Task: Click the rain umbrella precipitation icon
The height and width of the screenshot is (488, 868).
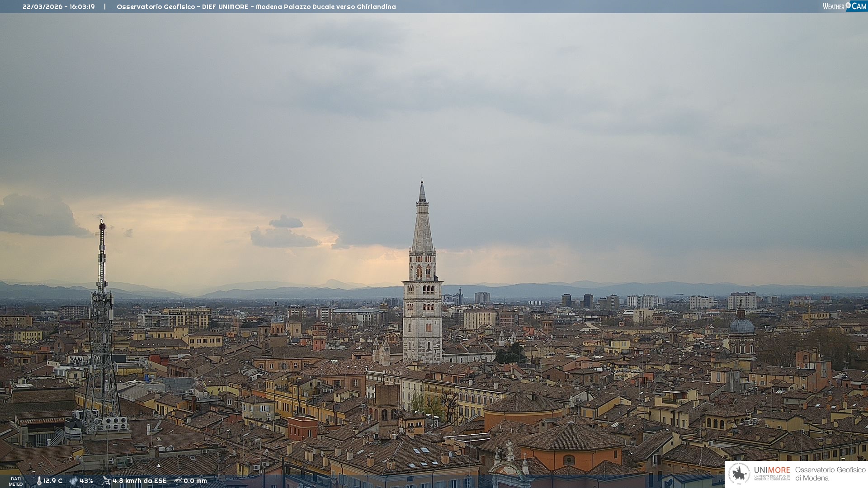Action: (x=178, y=481)
